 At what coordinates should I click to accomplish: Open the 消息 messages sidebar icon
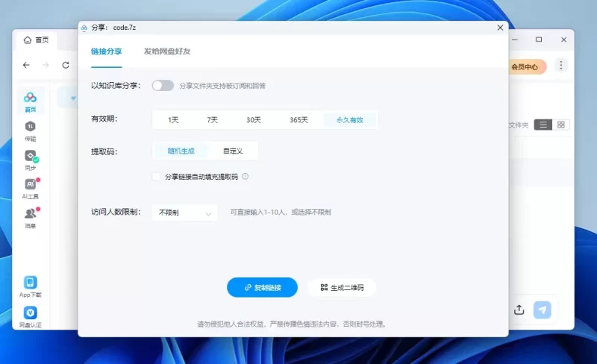pos(30,217)
